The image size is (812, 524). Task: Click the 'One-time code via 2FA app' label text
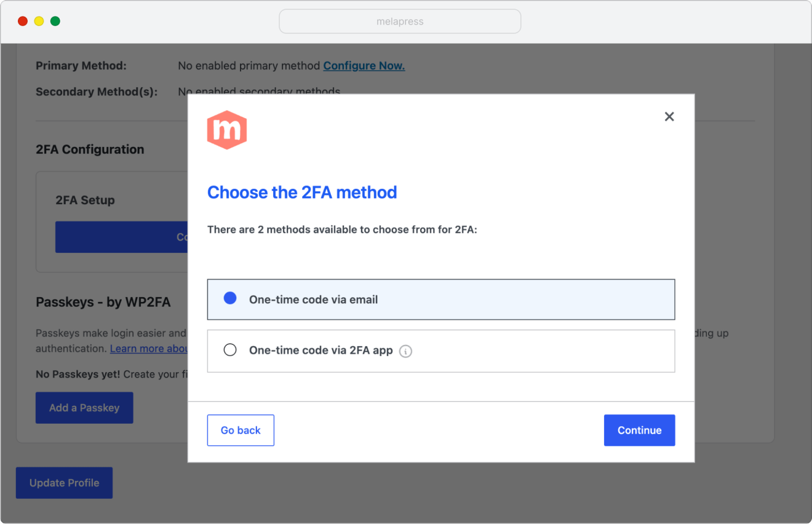click(x=321, y=351)
